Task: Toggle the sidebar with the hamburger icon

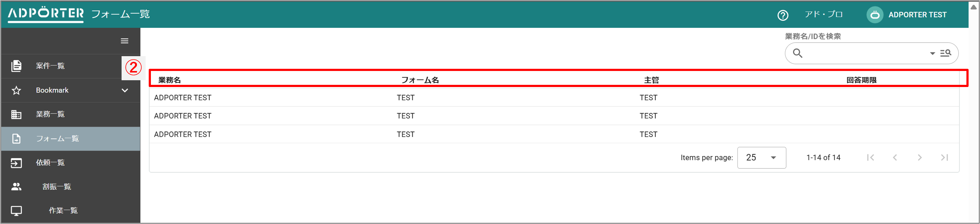Action: tap(124, 41)
